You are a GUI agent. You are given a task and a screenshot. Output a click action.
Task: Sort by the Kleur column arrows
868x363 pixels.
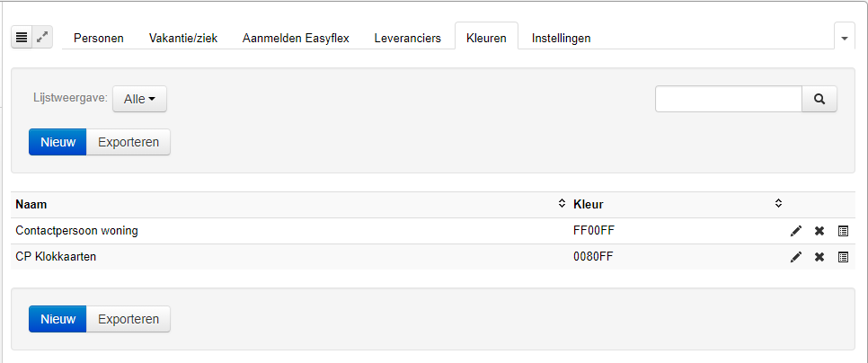click(x=778, y=204)
